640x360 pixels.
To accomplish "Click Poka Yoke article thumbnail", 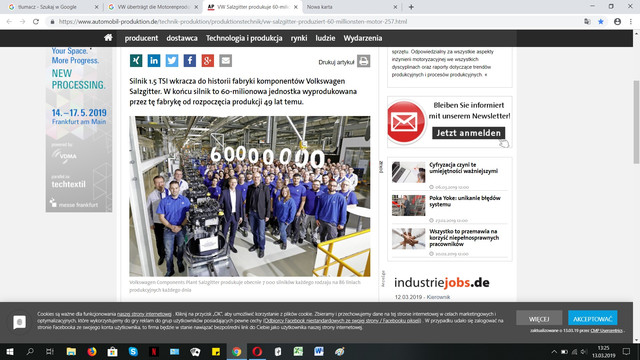I will [x=409, y=205].
